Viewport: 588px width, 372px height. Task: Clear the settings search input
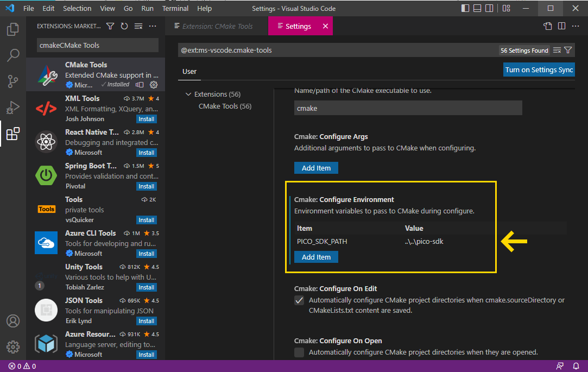tap(557, 51)
